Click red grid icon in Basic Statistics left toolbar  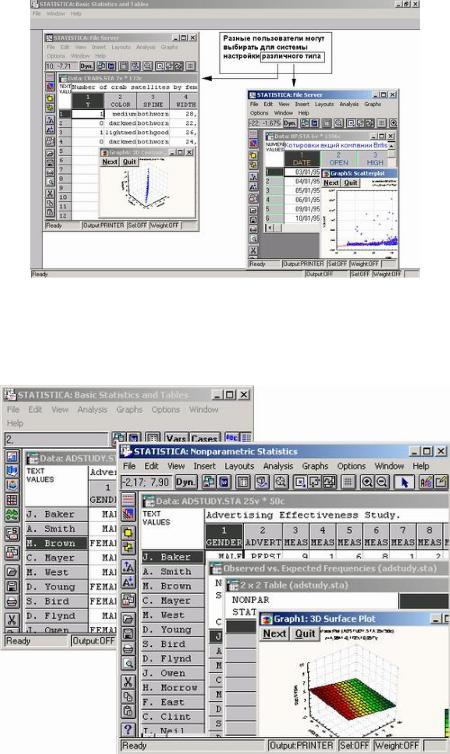pos(12,500)
